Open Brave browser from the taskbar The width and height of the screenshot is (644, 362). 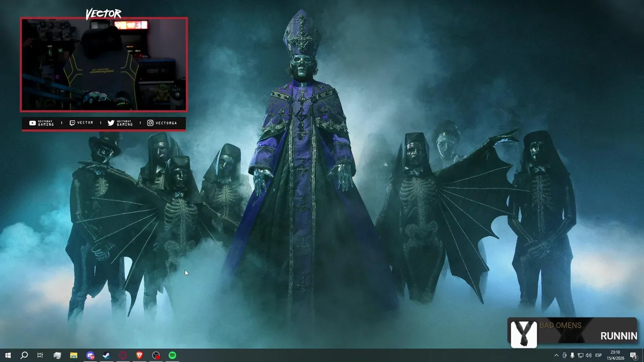click(139, 355)
